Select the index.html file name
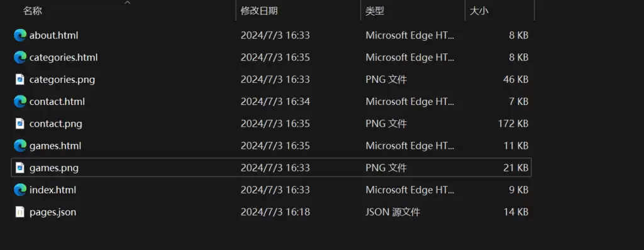The width and height of the screenshot is (644, 250). click(53, 190)
